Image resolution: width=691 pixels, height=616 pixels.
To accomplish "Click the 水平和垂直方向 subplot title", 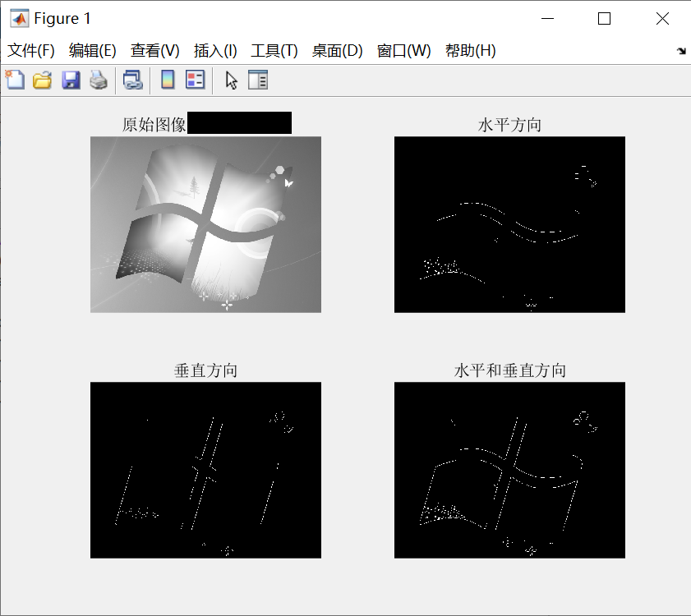I will pos(510,370).
